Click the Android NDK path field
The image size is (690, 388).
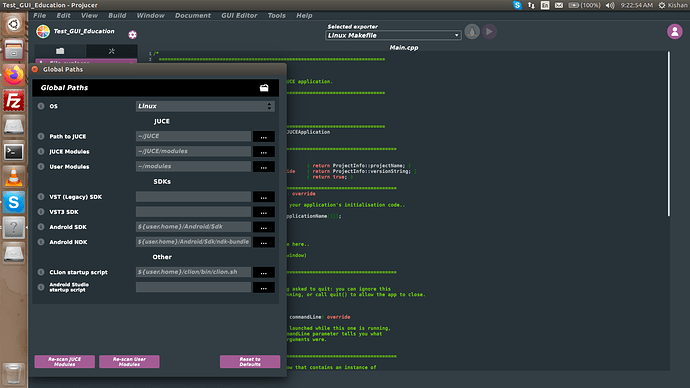coord(193,242)
